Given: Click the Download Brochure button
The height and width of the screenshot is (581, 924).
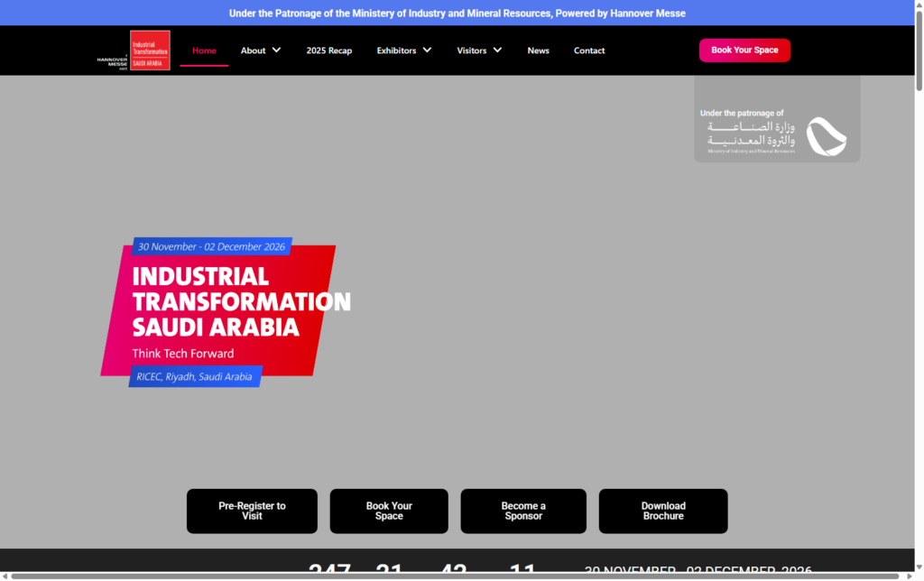Looking at the screenshot, I should pos(663,511).
